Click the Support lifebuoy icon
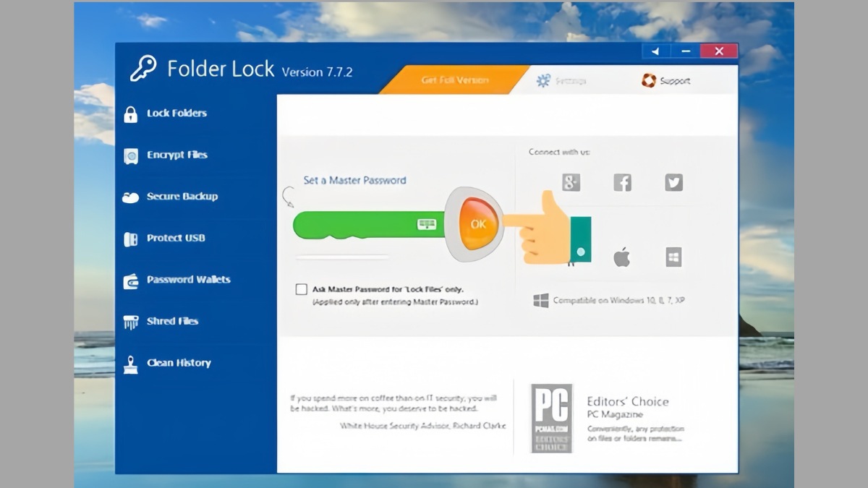The height and width of the screenshot is (488, 868). coord(648,80)
